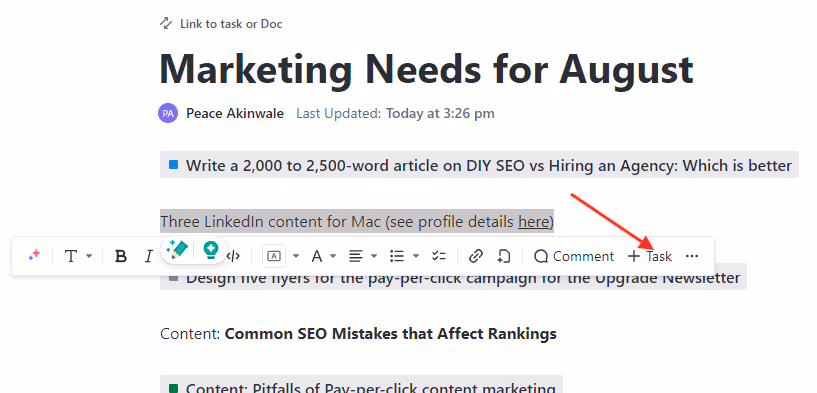The height and width of the screenshot is (393, 817).
Task: Open the DIY SEO vs Hiring an Agency task
Action: click(x=479, y=165)
